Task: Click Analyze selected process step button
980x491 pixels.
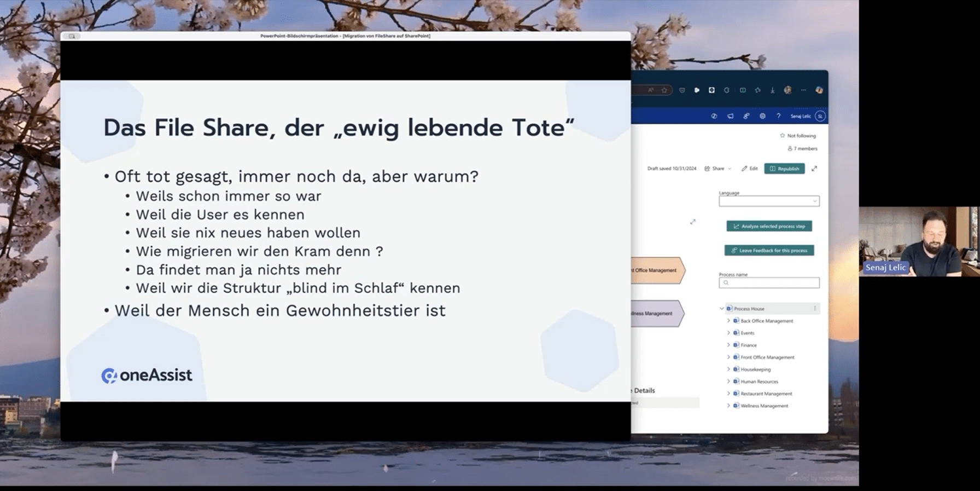Action: [769, 226]
